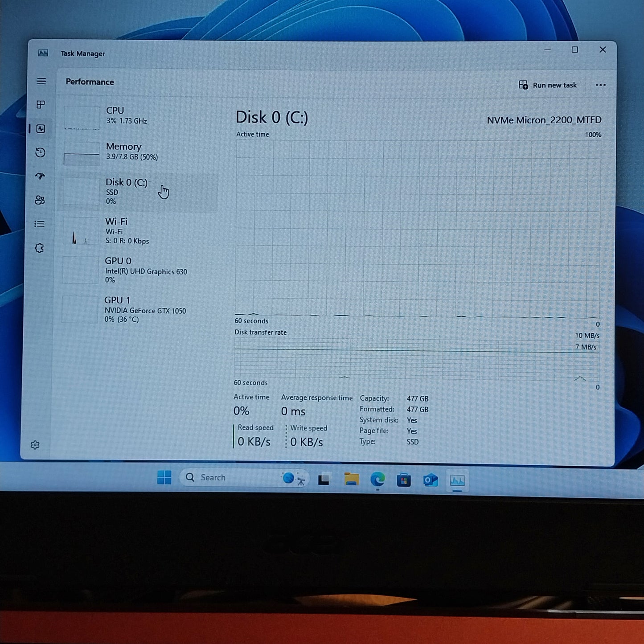This screenshot has width=644, height=644.
Task: Open Task Manager settings gear
Action: (35, 445)
